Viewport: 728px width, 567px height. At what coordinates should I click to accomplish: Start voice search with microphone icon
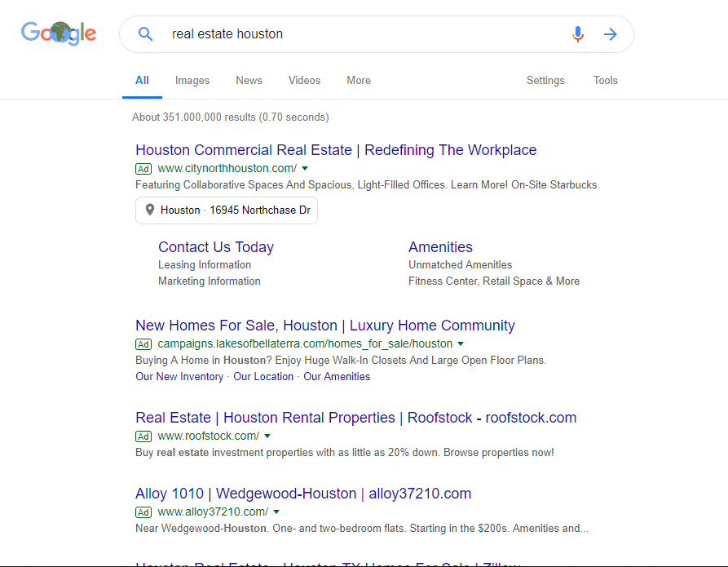click(577, 34)
